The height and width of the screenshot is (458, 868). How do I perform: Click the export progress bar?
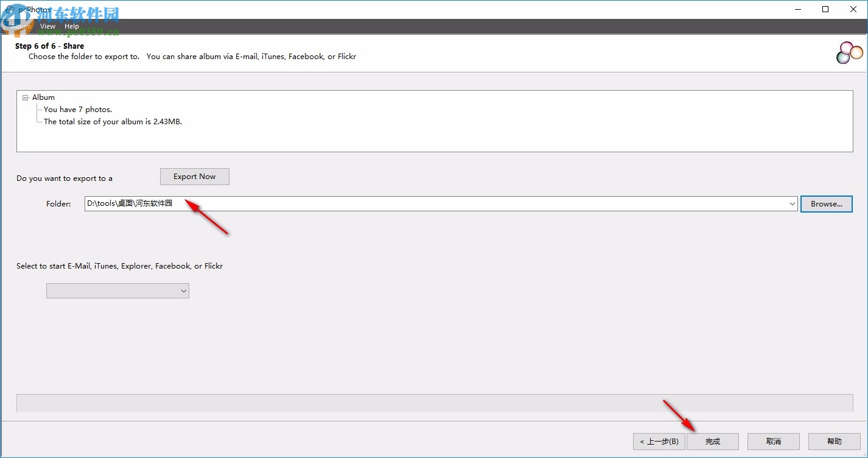click(435, 403)
